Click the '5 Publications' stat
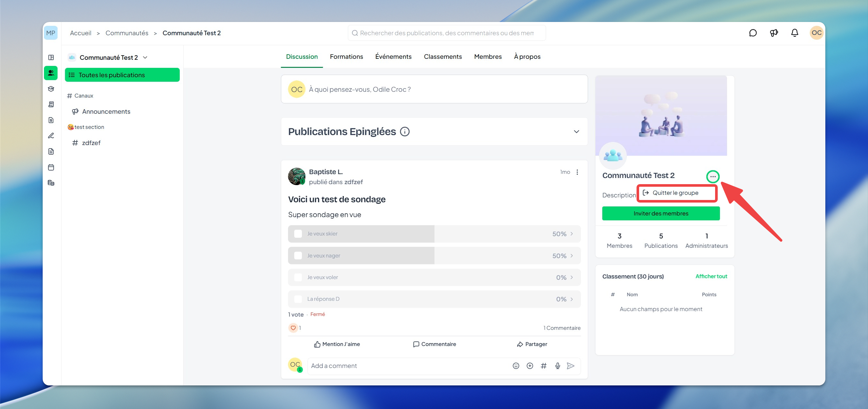The width and height of the screenshot is (868, 409). click(x=661, y=241)
